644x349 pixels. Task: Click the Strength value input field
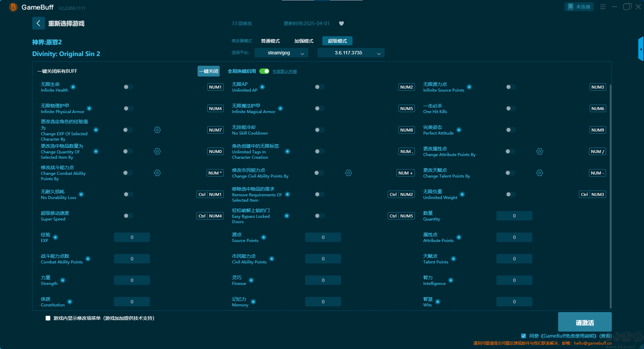pos(132,280)
